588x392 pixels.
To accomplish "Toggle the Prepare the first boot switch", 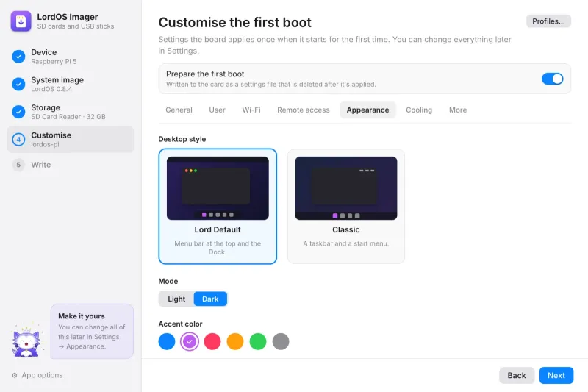I will pos(552,79).
